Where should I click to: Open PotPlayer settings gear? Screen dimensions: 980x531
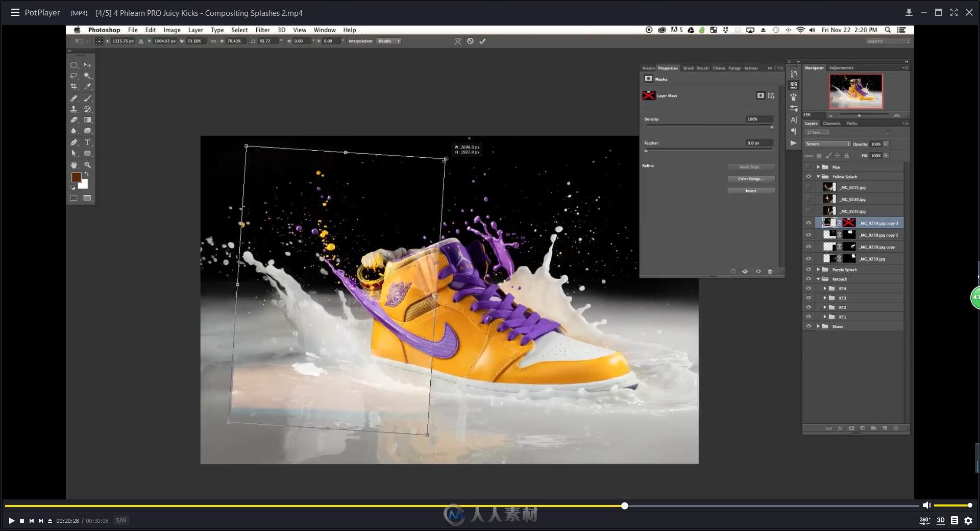coord(968,521)
